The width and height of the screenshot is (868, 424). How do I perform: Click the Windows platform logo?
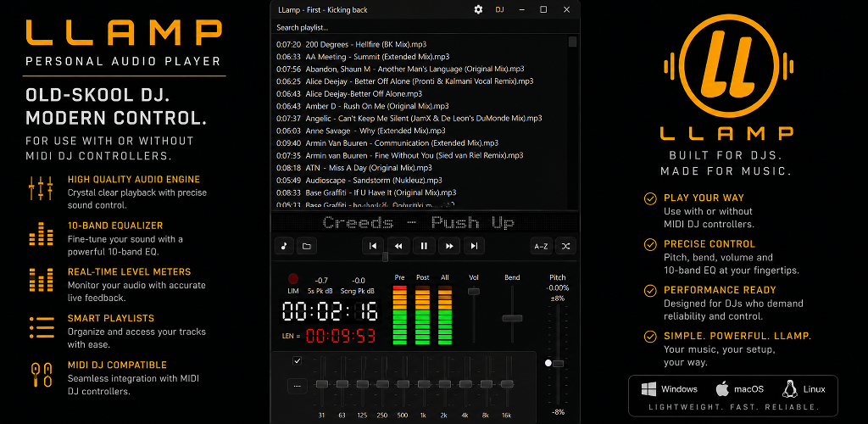coord(648,389)
